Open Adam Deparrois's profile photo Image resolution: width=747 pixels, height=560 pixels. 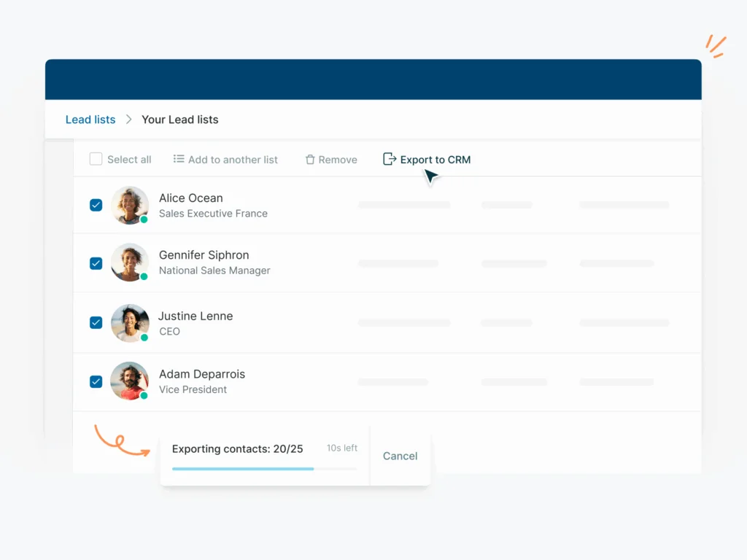129,381
